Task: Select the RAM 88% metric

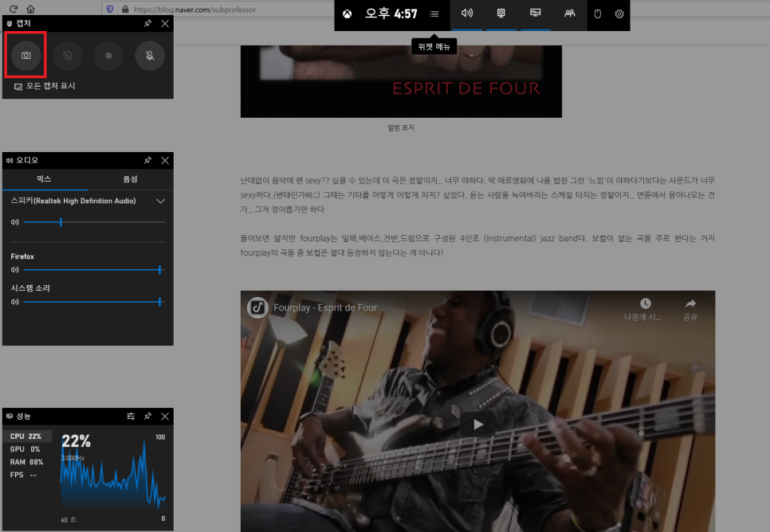Action: tap(26, 462)
